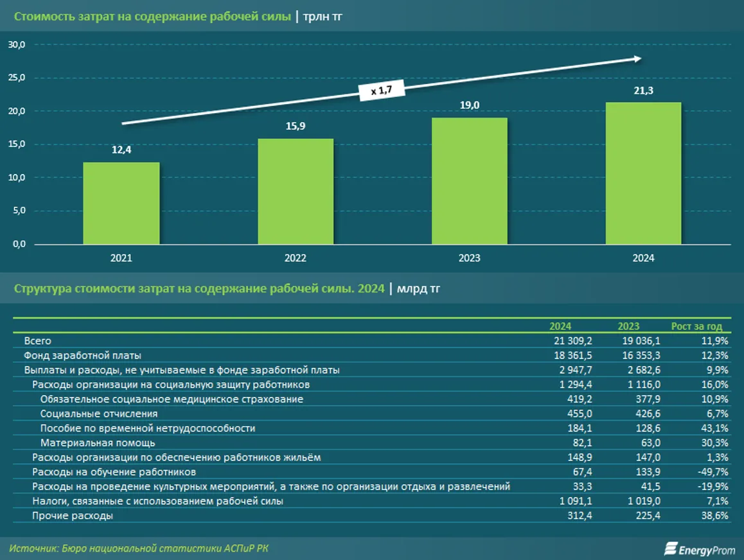Select the 'Материальная помощь' row

[98, 443]
